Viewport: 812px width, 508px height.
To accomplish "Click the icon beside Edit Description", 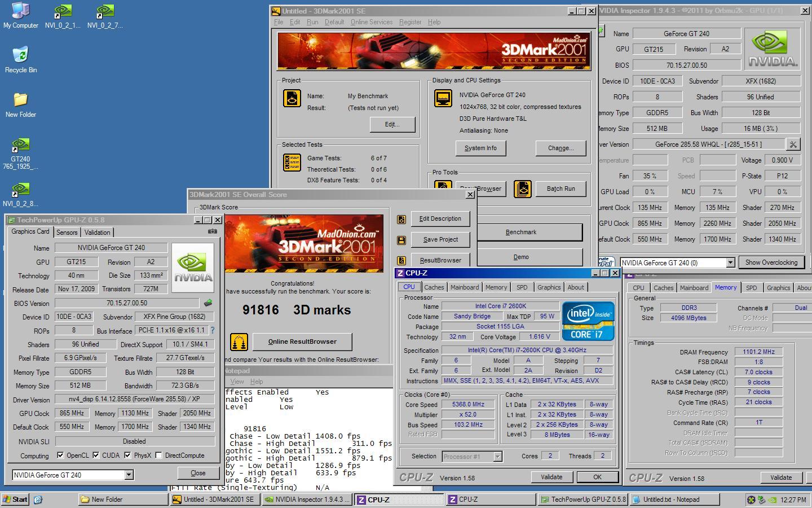I will click(401, 219).
